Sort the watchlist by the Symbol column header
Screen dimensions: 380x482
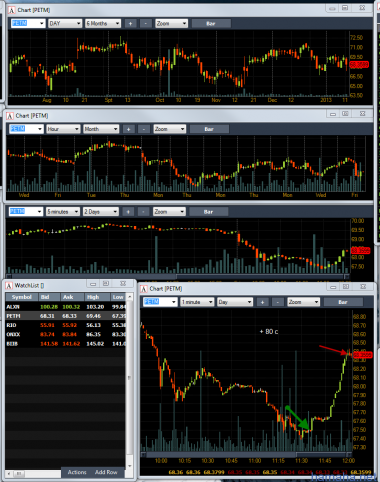pos(22,297)
